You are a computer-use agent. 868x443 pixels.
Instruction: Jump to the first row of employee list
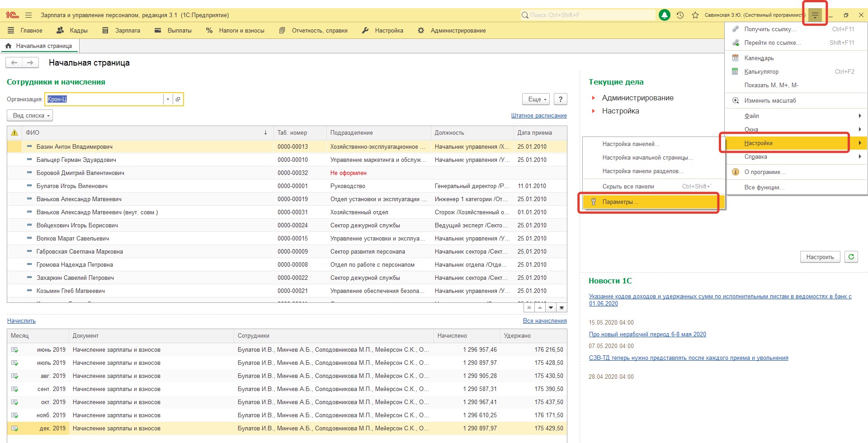pos(529,307)
